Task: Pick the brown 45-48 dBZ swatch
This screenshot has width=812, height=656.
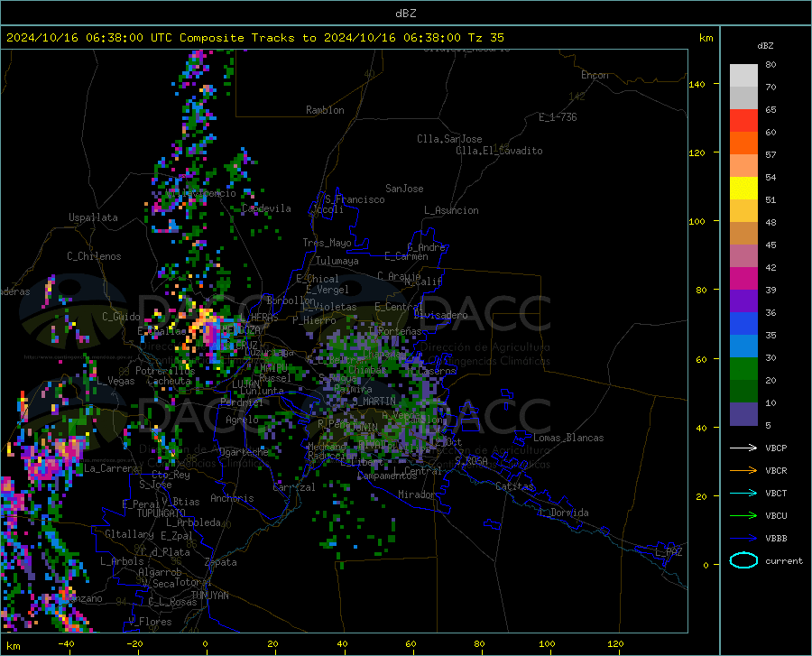Action: pos(743,234)
